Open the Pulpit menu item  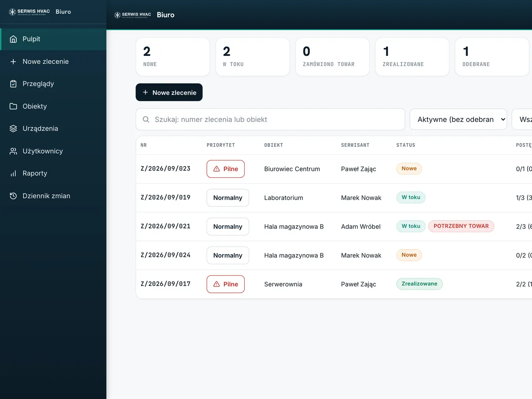53,39
